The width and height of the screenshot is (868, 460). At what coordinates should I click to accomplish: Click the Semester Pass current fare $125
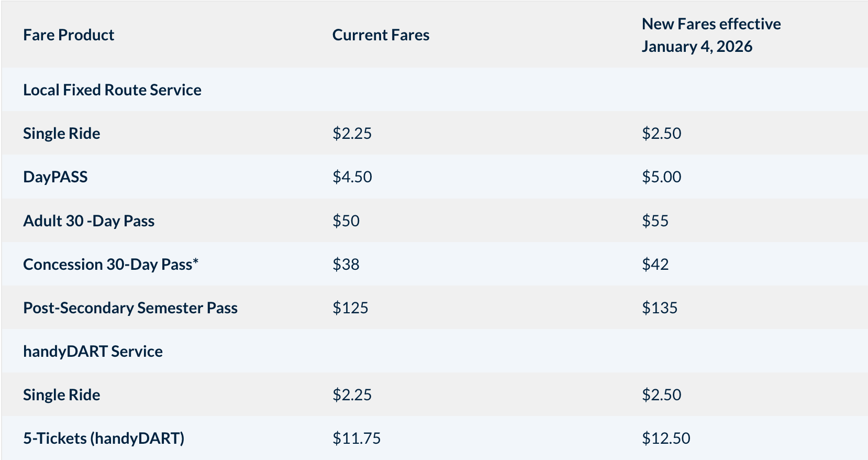(x=350, y=308)
